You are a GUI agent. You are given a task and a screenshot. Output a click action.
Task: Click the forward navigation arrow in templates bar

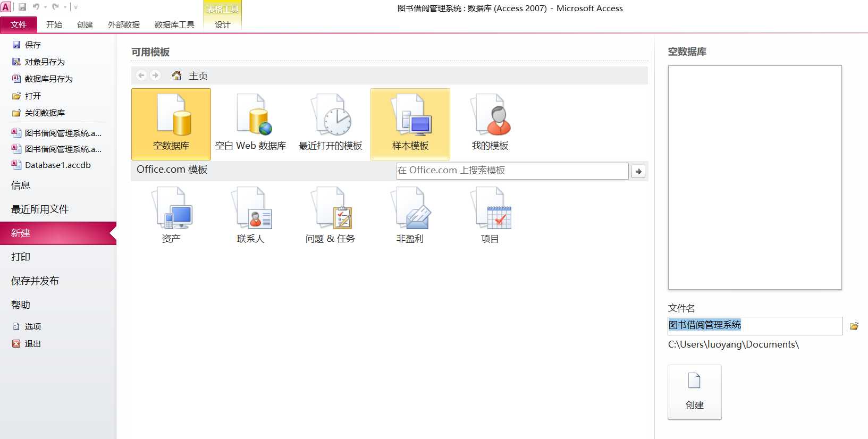coord(155,75)
